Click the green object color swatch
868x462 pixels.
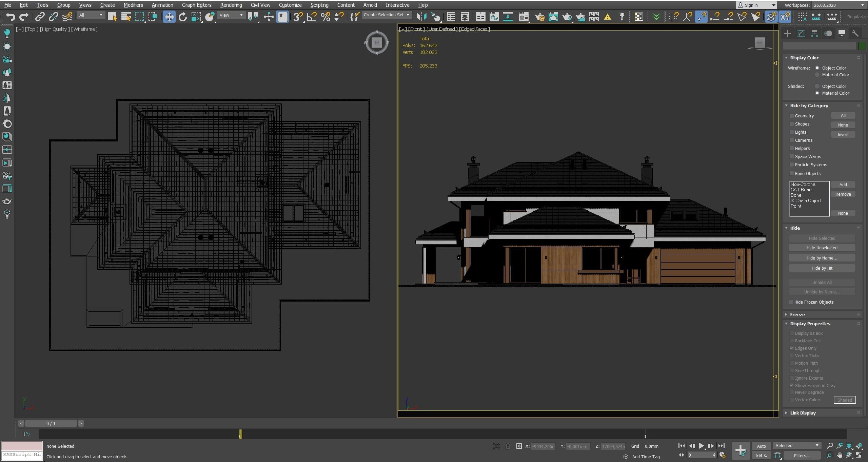point(862,46)
